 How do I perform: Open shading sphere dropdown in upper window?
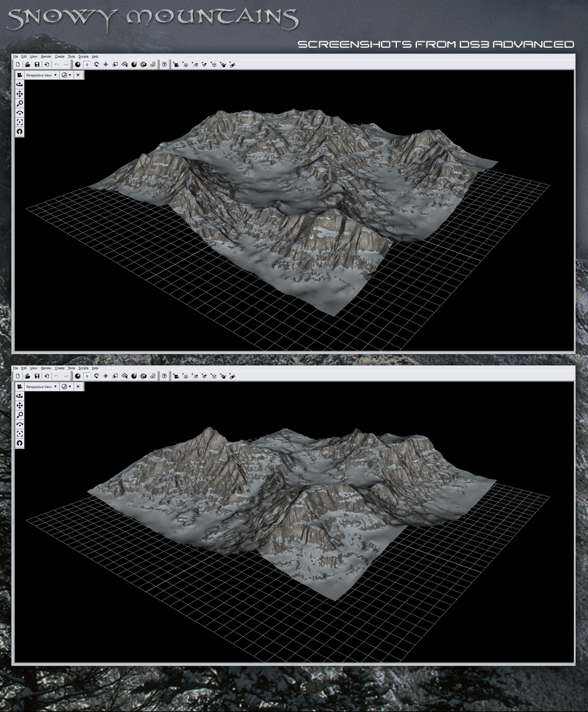66,75
